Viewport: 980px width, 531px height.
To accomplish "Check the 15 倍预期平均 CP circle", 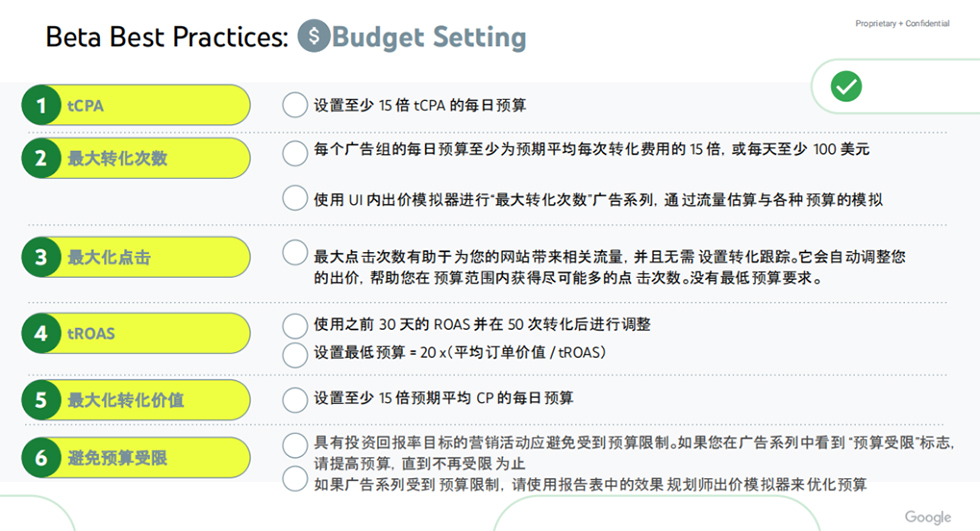I will 295,400.
